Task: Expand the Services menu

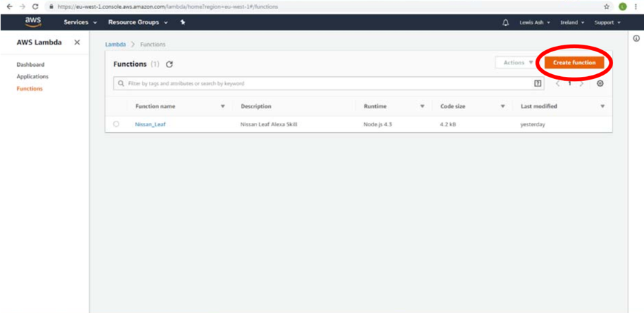Action: coord(80,23)
